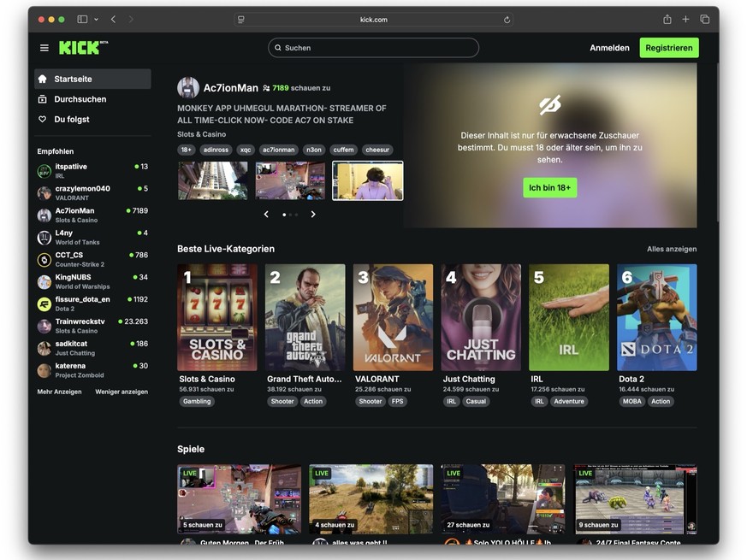Open the Just Chatting category card
The width and height of the screenshot is (747, 560).
[481, 318]
